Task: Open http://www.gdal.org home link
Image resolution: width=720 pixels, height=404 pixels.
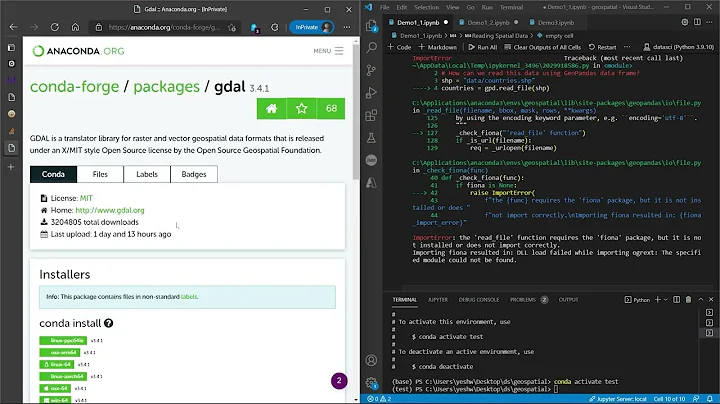Action: [110, 210]
